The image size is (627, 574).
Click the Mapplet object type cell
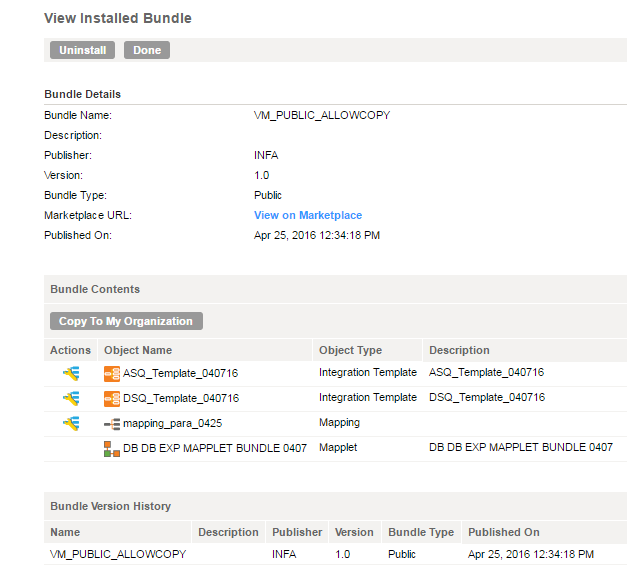coord(338,447)
